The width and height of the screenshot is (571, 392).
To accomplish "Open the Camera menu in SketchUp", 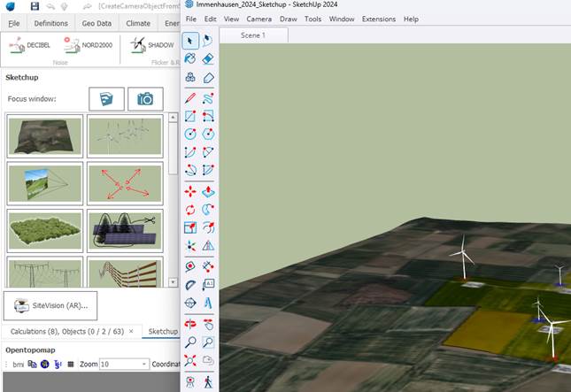I will 258,19.
